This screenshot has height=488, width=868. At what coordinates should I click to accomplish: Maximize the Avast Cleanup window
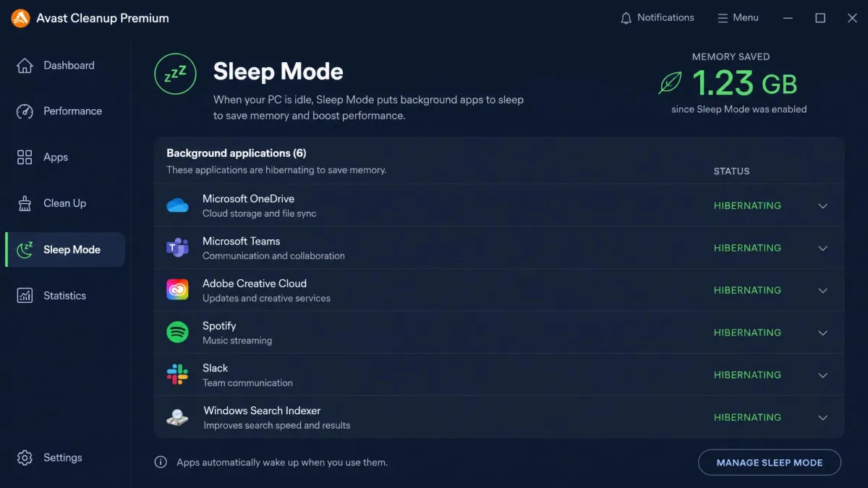click(x=820, y=18)
